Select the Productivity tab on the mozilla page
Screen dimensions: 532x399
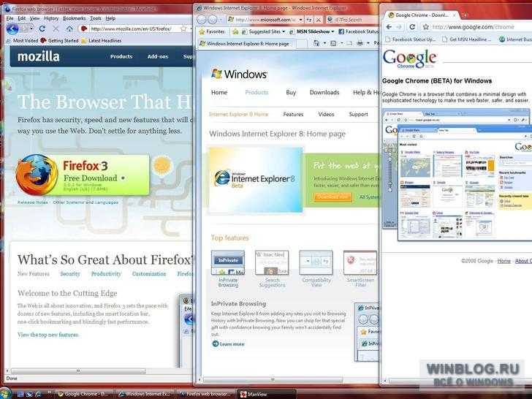(106, 274)
